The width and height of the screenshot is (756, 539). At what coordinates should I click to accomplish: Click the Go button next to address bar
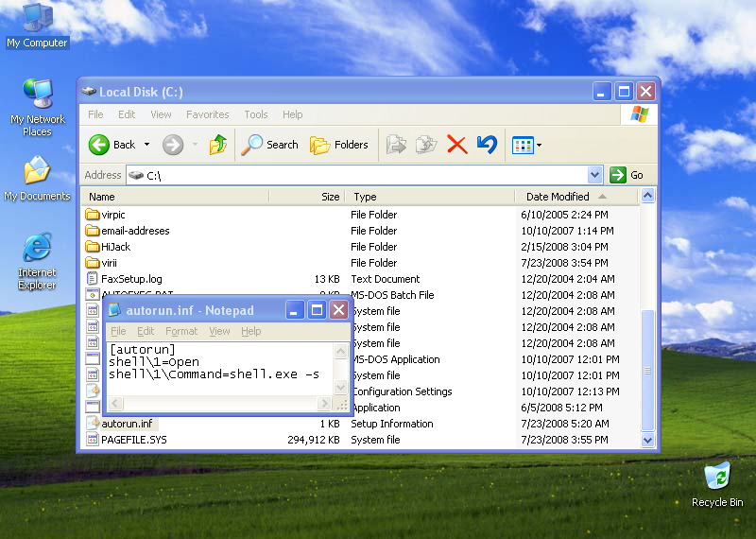[627, 175]
